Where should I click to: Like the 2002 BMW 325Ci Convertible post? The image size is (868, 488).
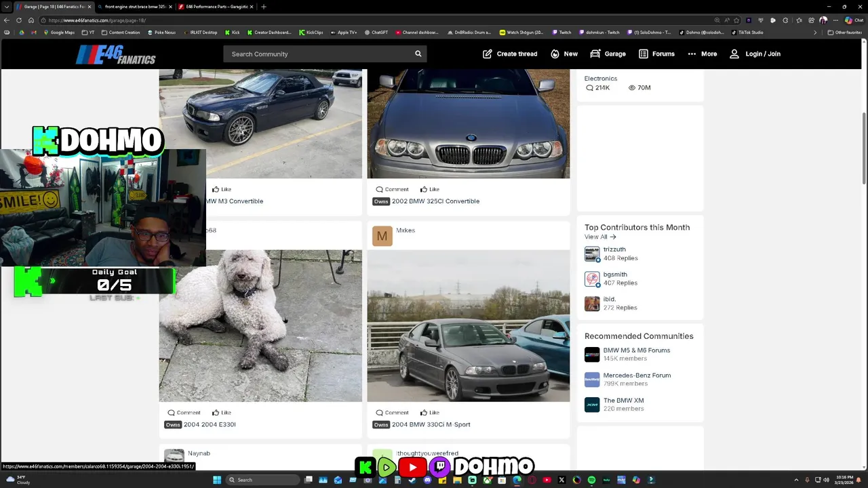[429, 189]
